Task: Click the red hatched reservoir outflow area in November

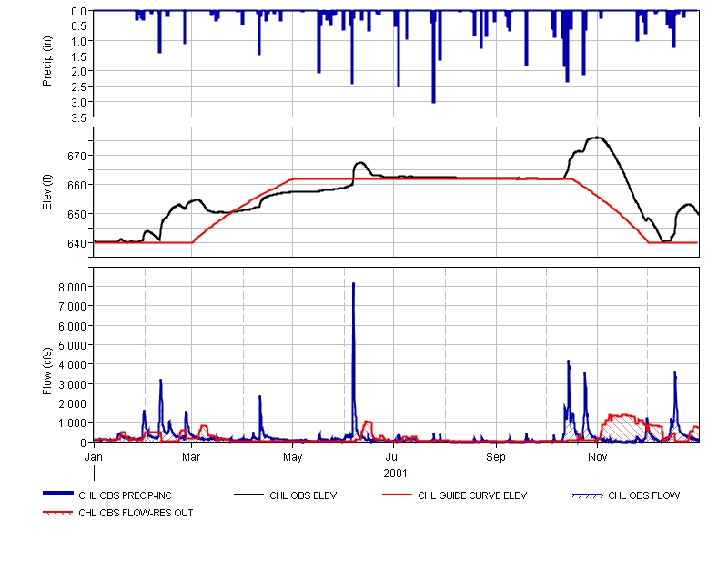Action: click(x=622, y=426)
